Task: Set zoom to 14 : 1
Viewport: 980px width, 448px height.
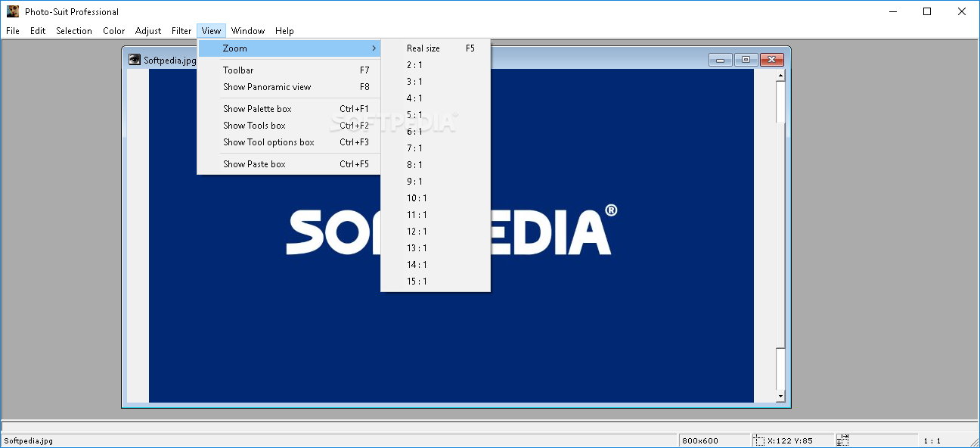Action: pyautogui.click(x=436, y=265)
